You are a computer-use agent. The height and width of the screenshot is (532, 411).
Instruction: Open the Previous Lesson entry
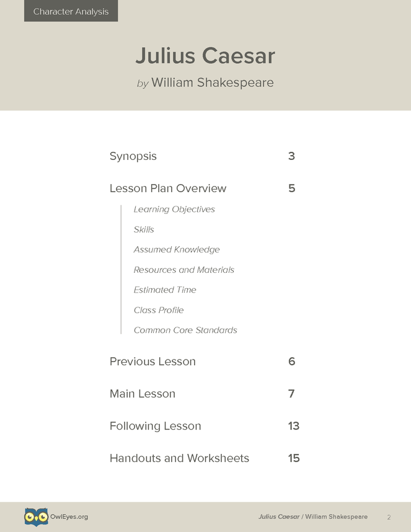pyautogui.click(x=152, y=361)
